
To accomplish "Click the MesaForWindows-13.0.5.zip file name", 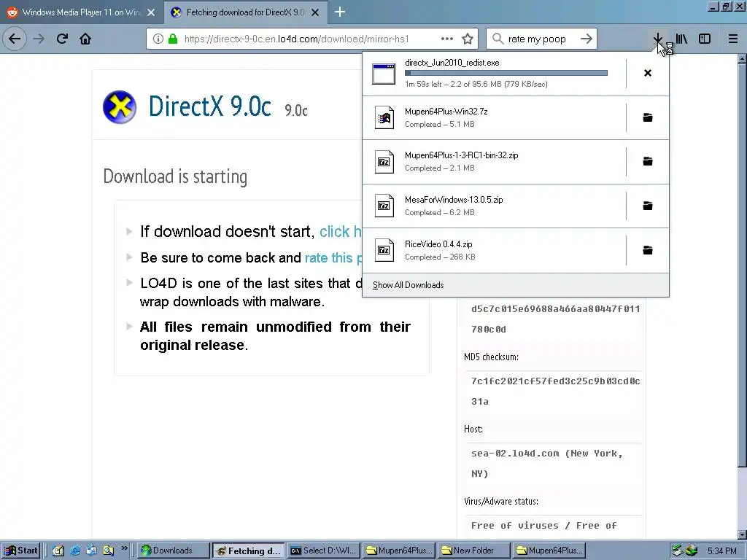I will coord(454,200).
